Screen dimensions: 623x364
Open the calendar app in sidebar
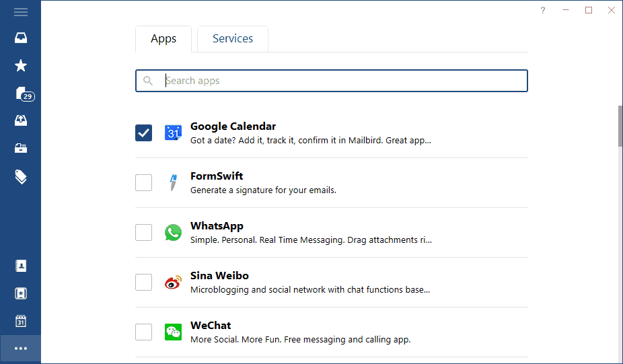pyautogui.click(x=21, y=321)
